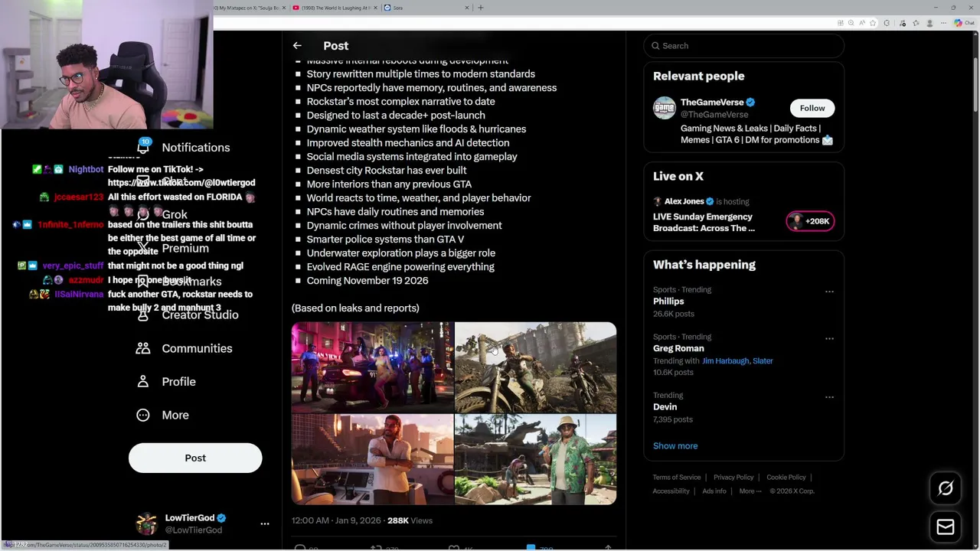The height and width of the screenshot is (551, 980).
Task: Open dirt bike rider screenshot thumbnail
Action: click(x=535, y=367)
